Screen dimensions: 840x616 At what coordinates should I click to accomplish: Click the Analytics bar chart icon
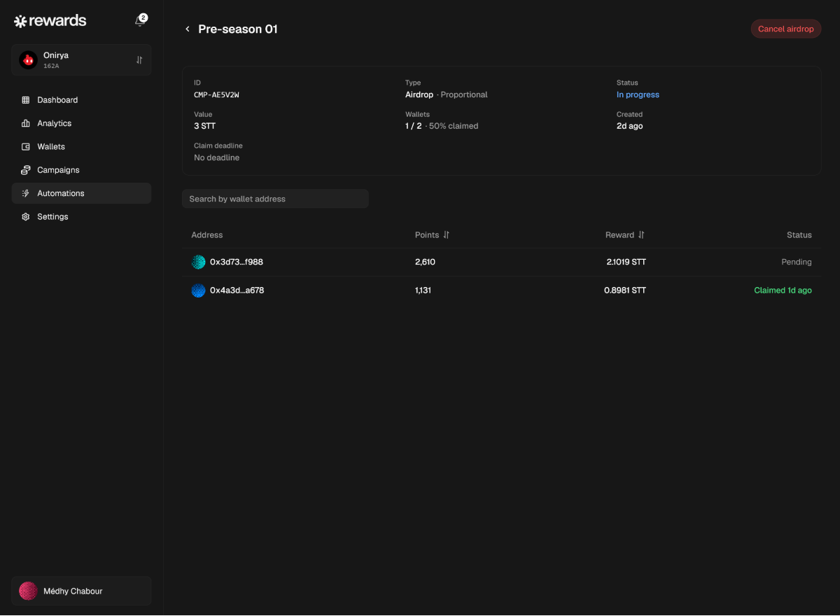pyautogui.click(x=26, y=123)
